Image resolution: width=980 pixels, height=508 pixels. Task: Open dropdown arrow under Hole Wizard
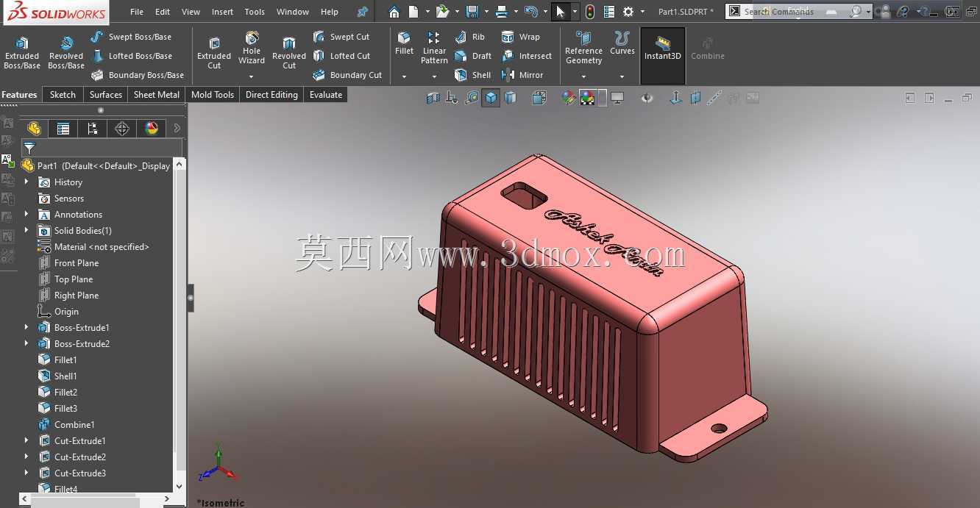252,76
